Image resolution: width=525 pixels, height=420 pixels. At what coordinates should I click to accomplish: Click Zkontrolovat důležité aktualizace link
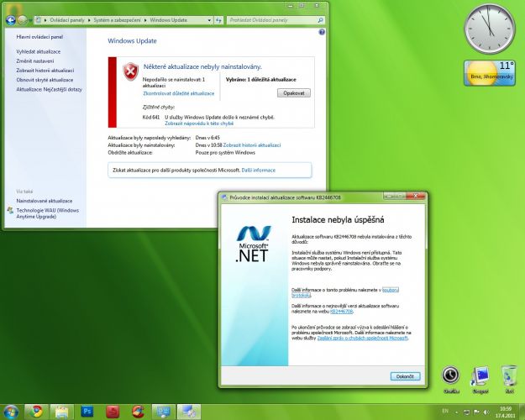pyautogui.click(x=178, y=93)
